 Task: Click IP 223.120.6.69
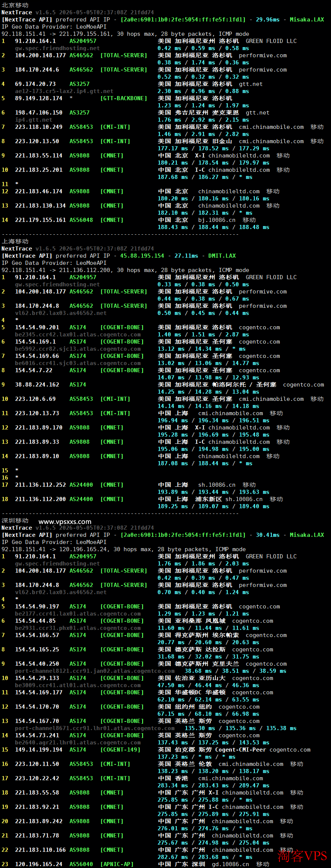coord(35,399)
